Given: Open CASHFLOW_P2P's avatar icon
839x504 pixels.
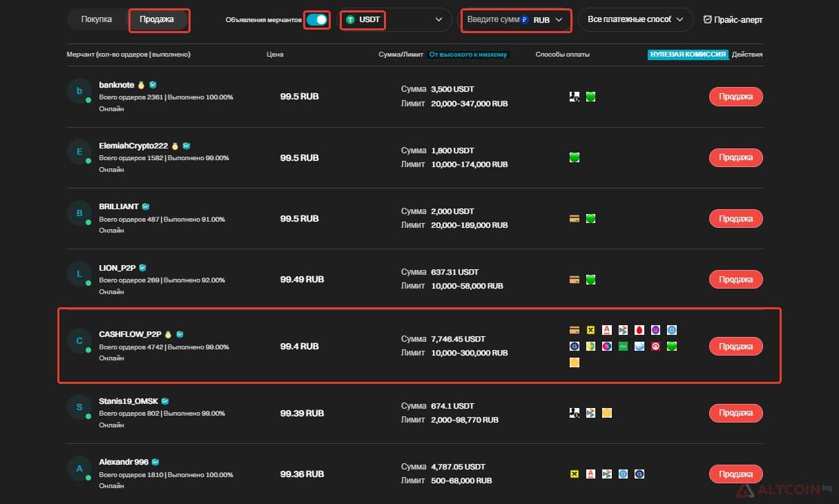Looking at the screenshot, I should pos(79,340).
